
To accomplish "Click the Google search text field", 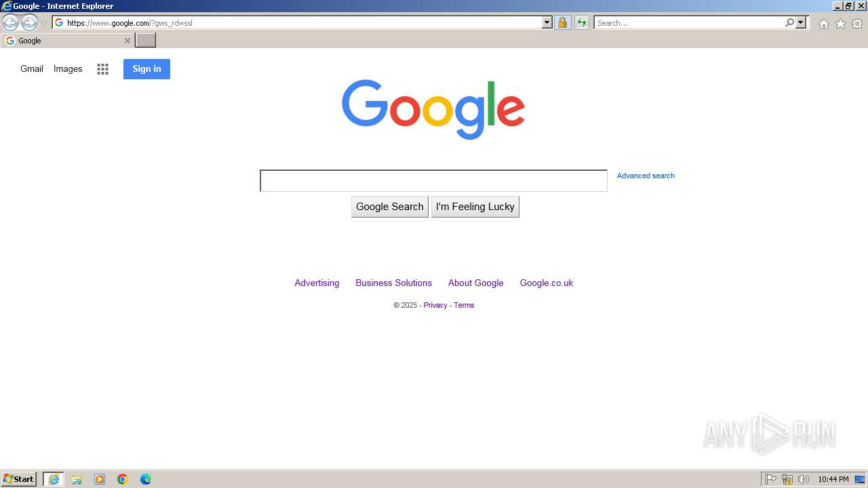I will [433, 181].
